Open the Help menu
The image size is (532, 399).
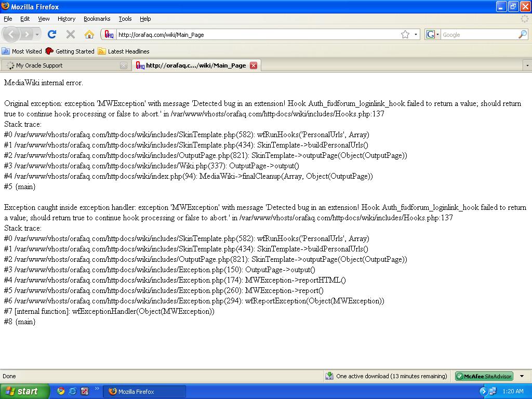tap(145, 19)
